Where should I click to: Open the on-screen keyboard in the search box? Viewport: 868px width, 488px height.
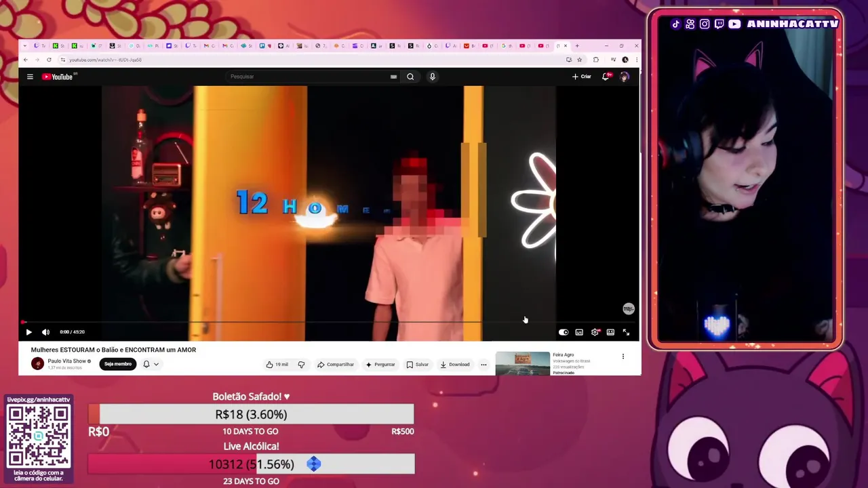393,77
